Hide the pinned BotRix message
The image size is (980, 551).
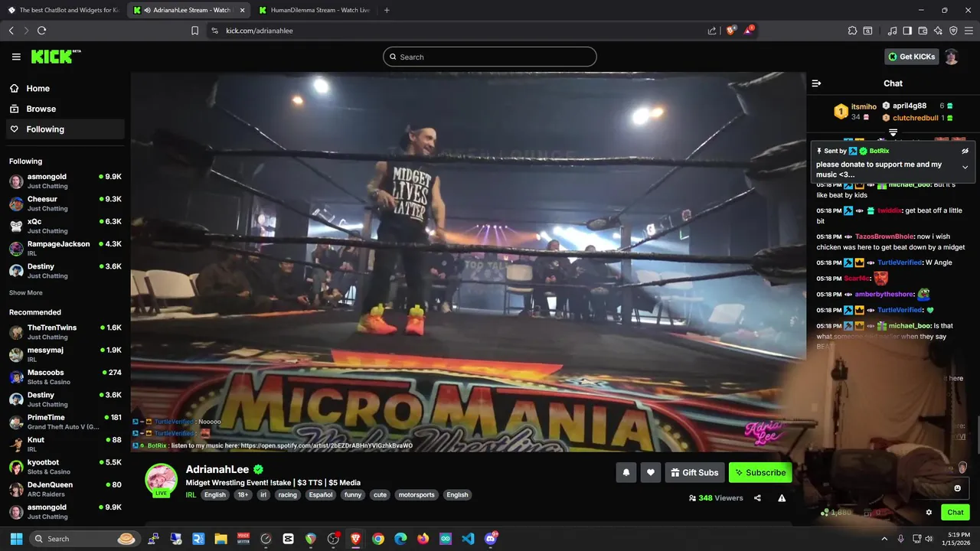point(965,151)
